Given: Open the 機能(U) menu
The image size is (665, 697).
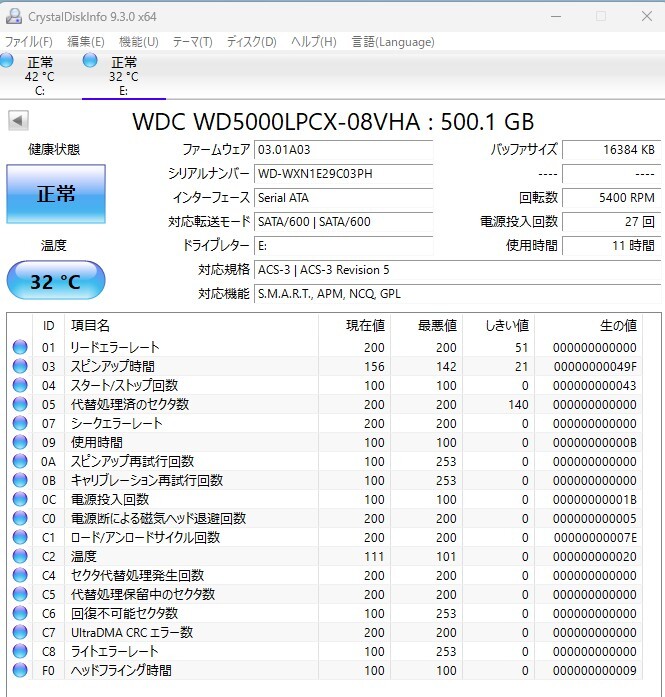Looking at the screenshot, I should [x=139, y=42].
